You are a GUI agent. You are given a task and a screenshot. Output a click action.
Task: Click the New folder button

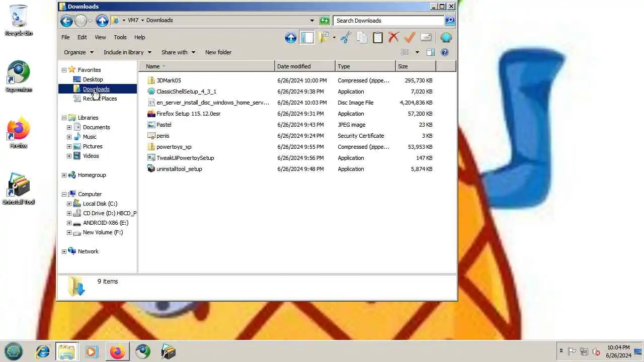[x=218, y=52]
